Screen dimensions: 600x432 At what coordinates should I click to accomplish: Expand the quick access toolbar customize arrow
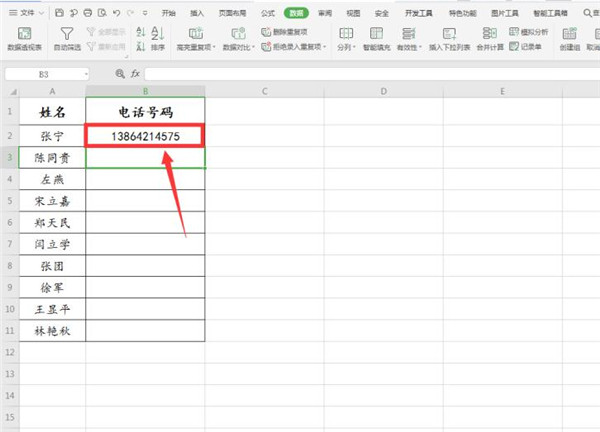click(145, 13)
